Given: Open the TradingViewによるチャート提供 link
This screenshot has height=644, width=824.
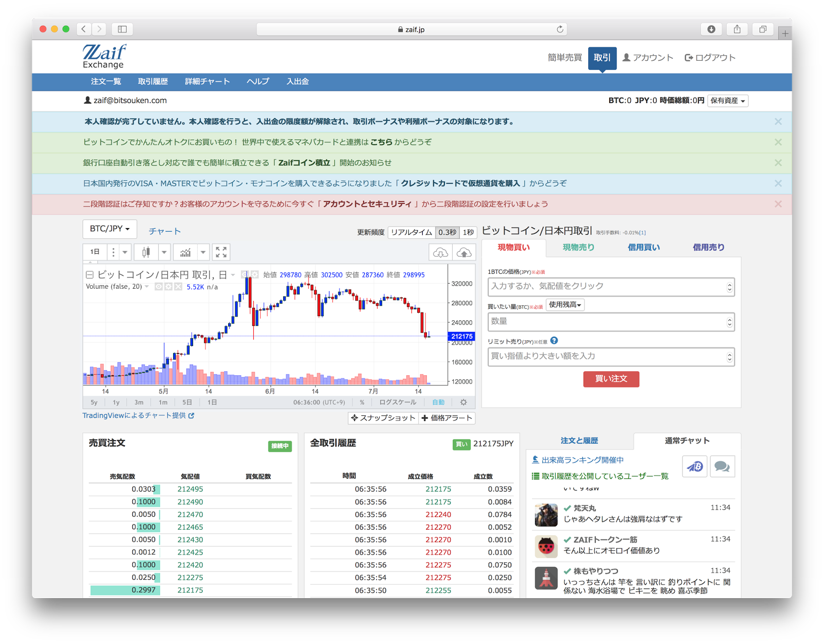Looking at the screenshot, I should (138, 415).
